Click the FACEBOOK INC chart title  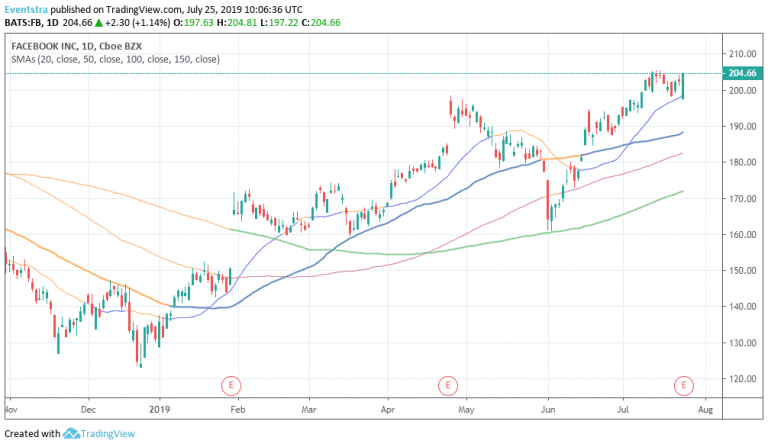(x=49, y=46)
